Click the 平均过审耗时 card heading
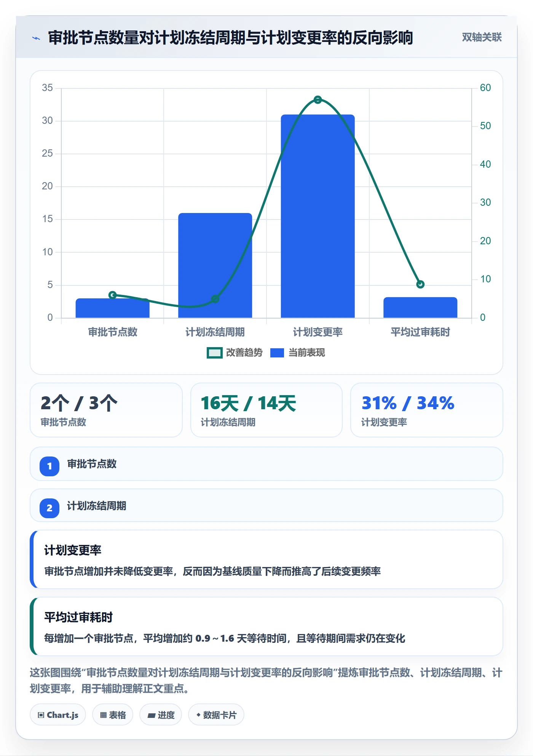Screen dimensions: 533x756 (x=78, y=617)
